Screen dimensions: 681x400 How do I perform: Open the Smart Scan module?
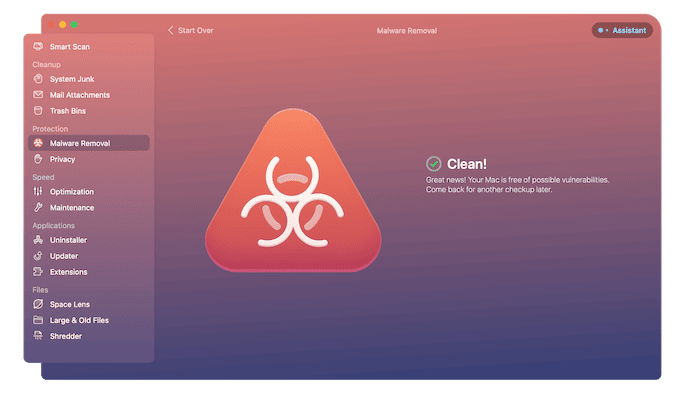(x=89, y=46)
